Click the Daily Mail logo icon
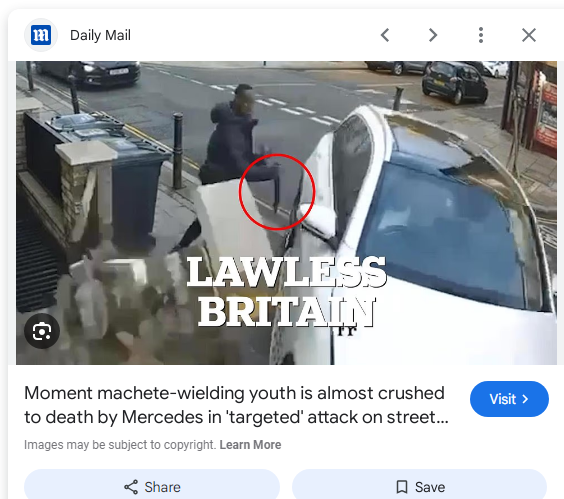 (41, 35)
